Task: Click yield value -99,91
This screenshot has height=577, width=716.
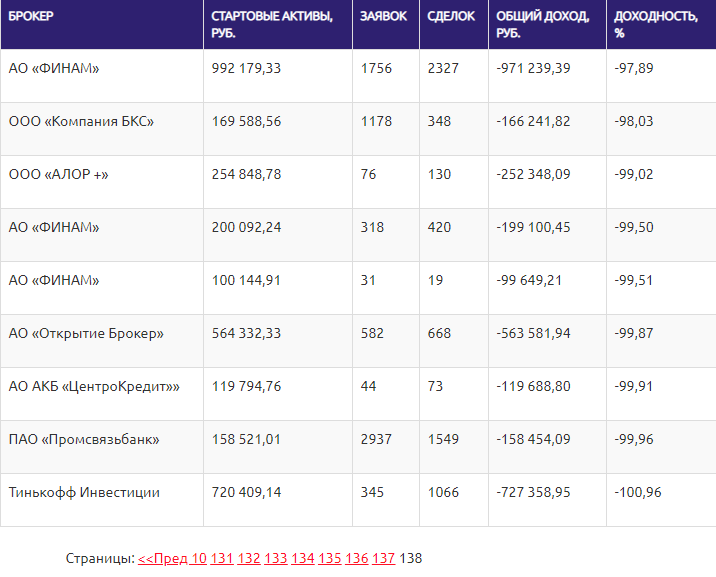Action: 634,386
